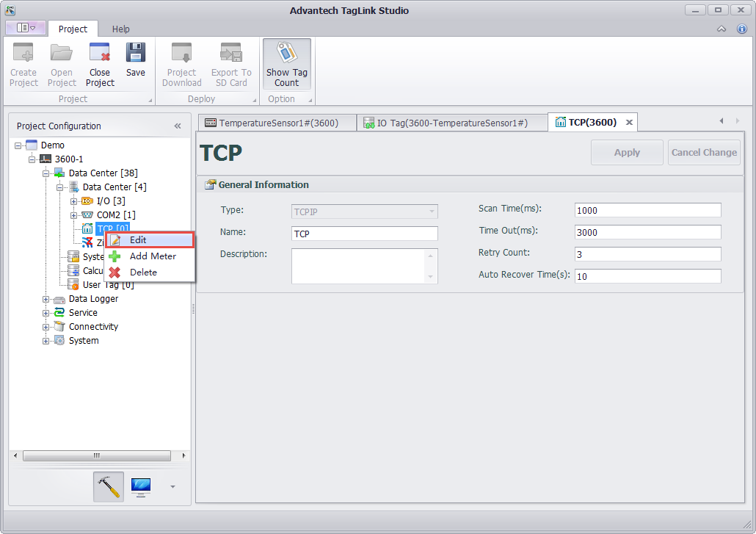Expand the Connectivity tree node

click(46, 327)
